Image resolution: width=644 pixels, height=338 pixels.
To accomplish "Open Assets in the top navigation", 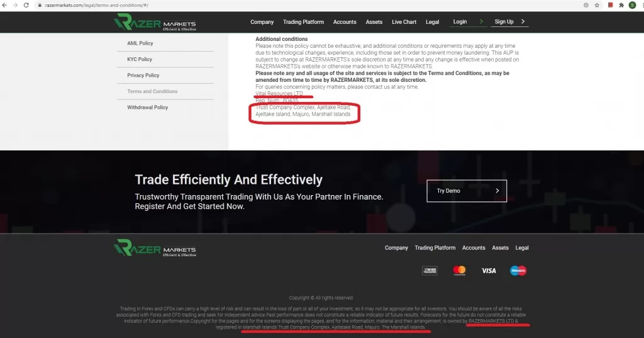I will [x=374, y=22].
